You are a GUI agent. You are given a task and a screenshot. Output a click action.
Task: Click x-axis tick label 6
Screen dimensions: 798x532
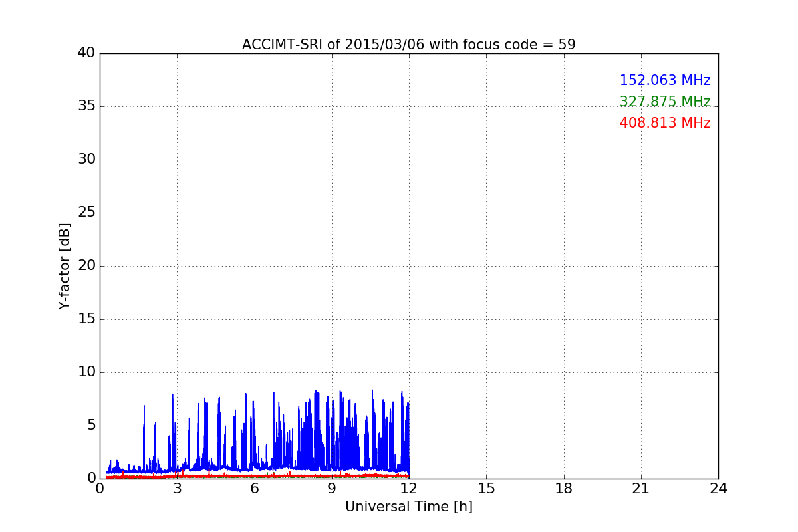(x=254, y=489)
